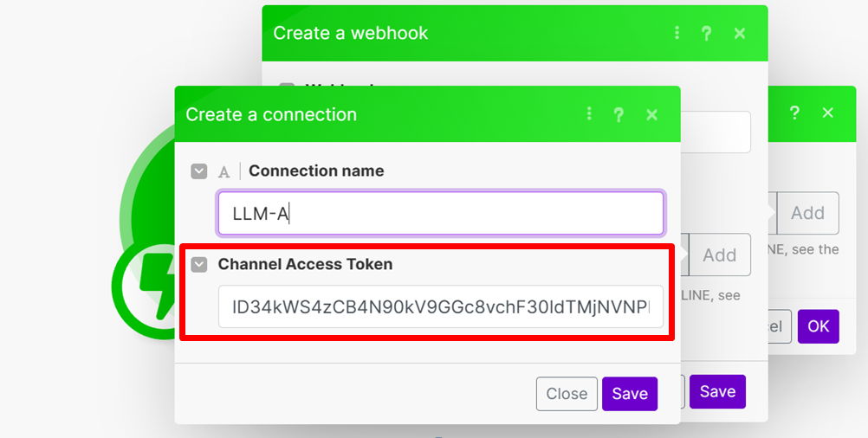Click the help icon in the rightmost dialog
The height and width of the screenshot is (438, 868).
794,113
